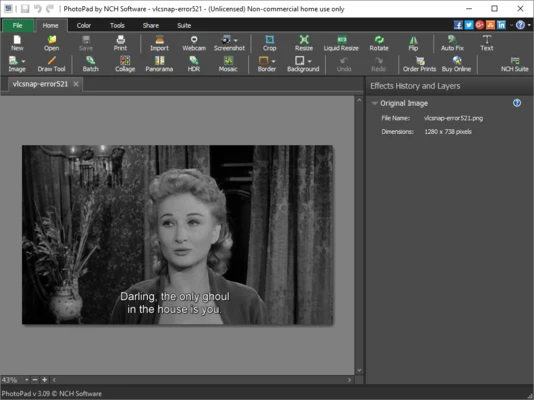Open zoom percentage dropdown arrow
This screenshot has height=400, width=534.
point(26,380)
